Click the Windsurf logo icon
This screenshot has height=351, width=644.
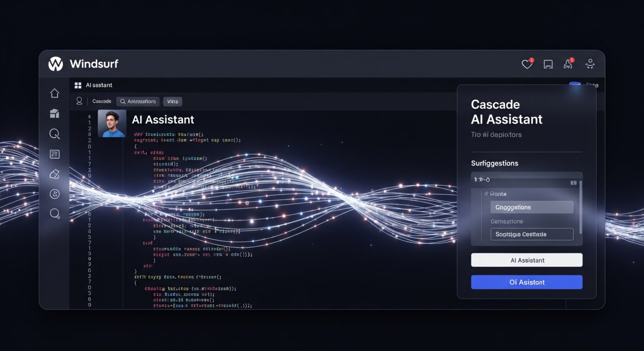point(55,64)
